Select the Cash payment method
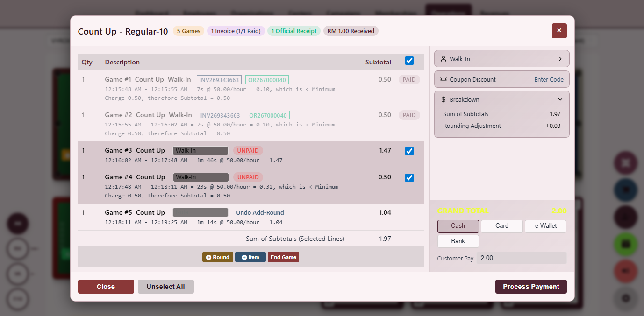The width and height of the screenshot is (644, 316). (x=458, y=226)
